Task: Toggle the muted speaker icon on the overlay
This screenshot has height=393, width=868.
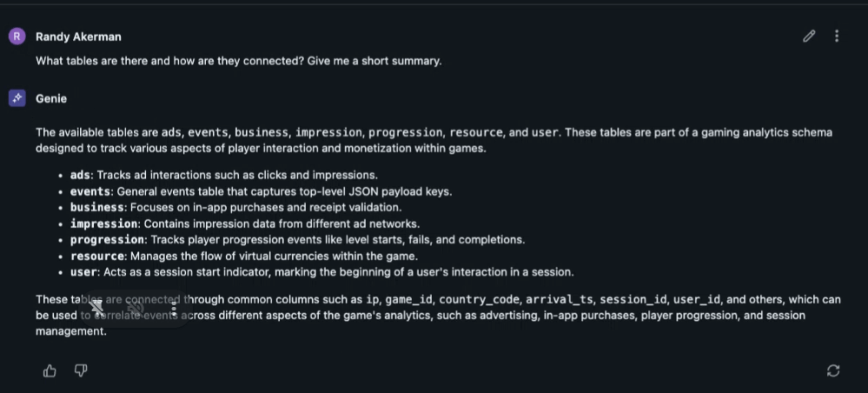Action: tap(136, 308)
